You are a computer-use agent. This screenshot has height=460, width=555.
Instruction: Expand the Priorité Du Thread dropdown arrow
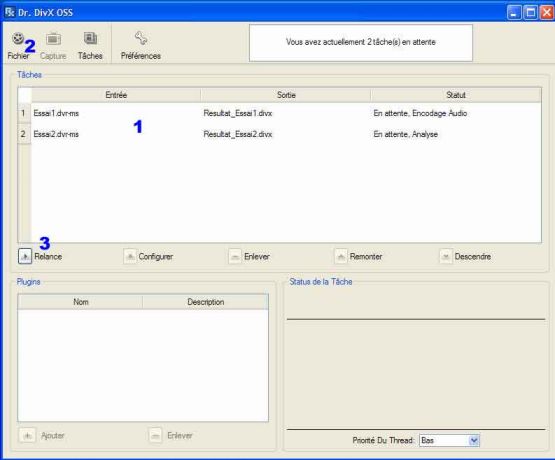coord(474,441)
